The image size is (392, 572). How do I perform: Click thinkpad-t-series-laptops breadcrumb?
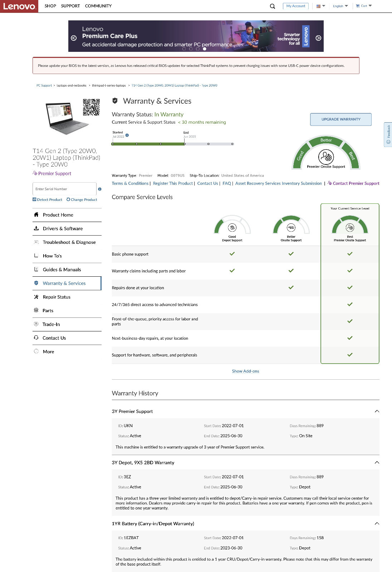coord(109,85)
